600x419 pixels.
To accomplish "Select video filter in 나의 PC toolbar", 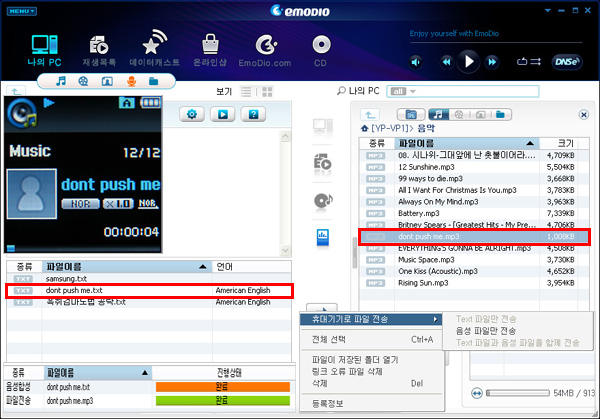I will tap(83, 81).
